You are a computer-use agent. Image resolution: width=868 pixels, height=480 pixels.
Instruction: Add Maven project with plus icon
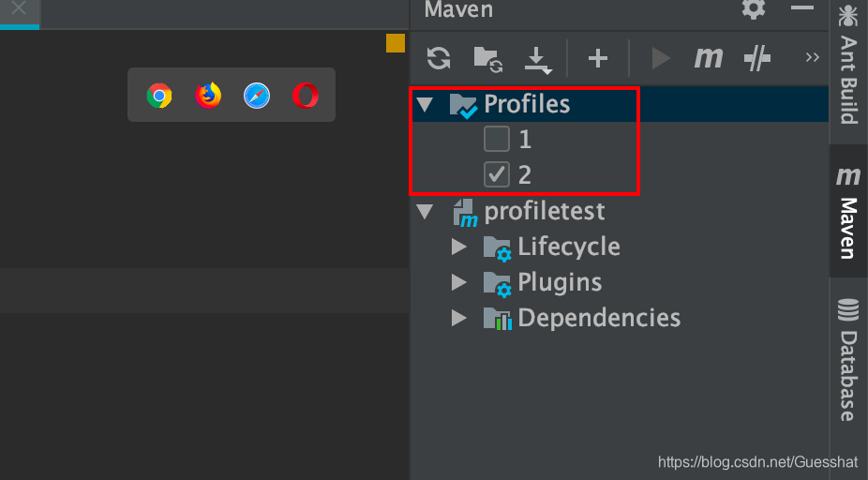click(598, 58)
